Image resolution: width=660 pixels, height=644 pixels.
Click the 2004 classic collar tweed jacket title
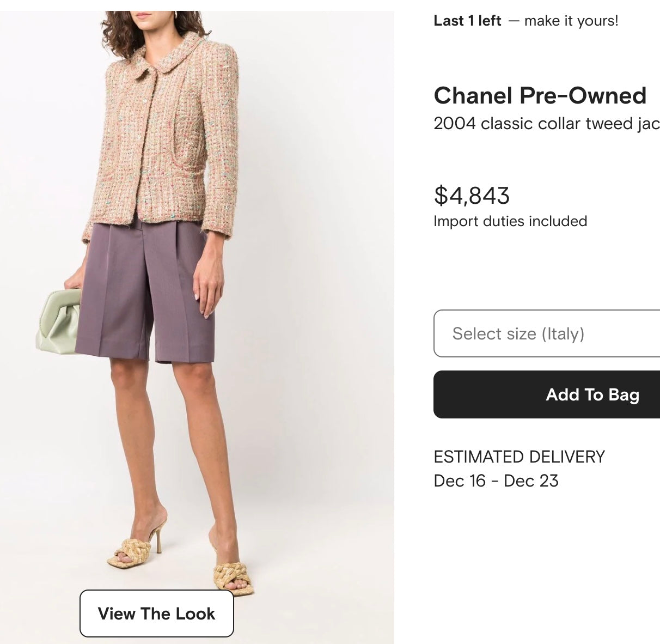pos(546,124)
